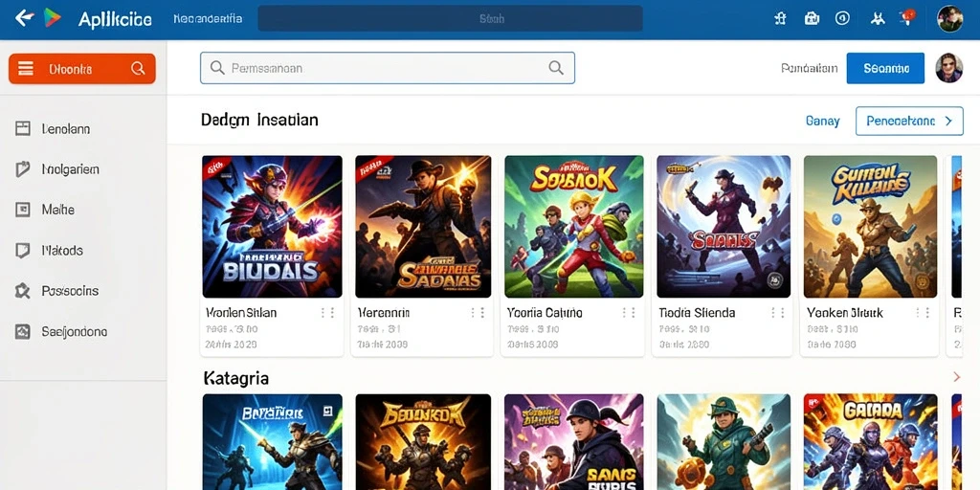980x490 pixels.
Task: Select Saejondono in sidebar
Action: pyautogui.click(x=74, y=331)
